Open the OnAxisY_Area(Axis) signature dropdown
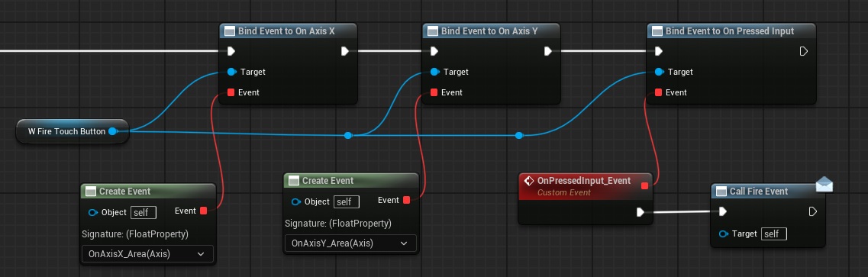 coord(350,243)
